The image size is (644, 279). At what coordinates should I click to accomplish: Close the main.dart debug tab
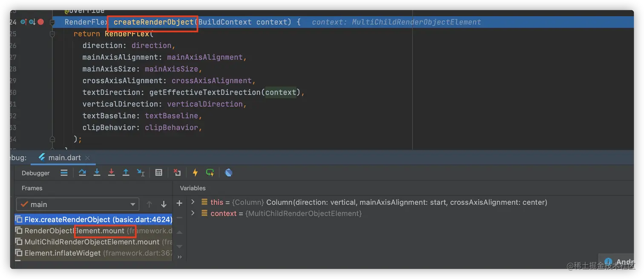pyautogui.click(x=87, y=158)
